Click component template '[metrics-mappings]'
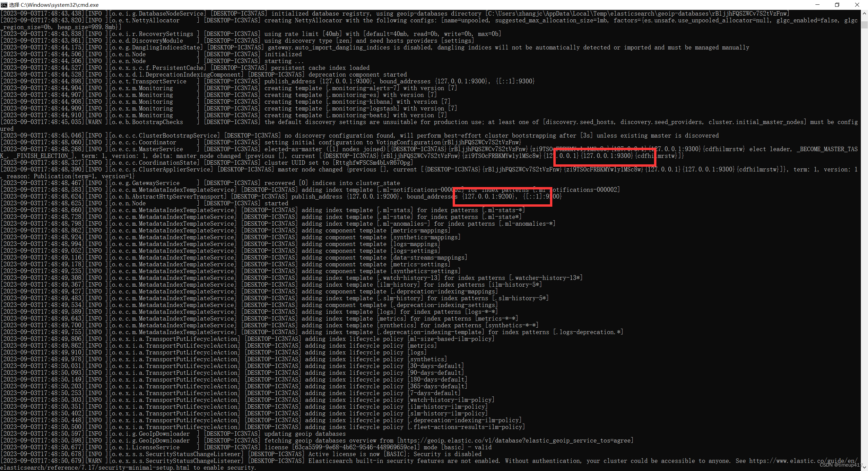The width and height of the screenshot is (868, 471). click(x=420, y=230)
